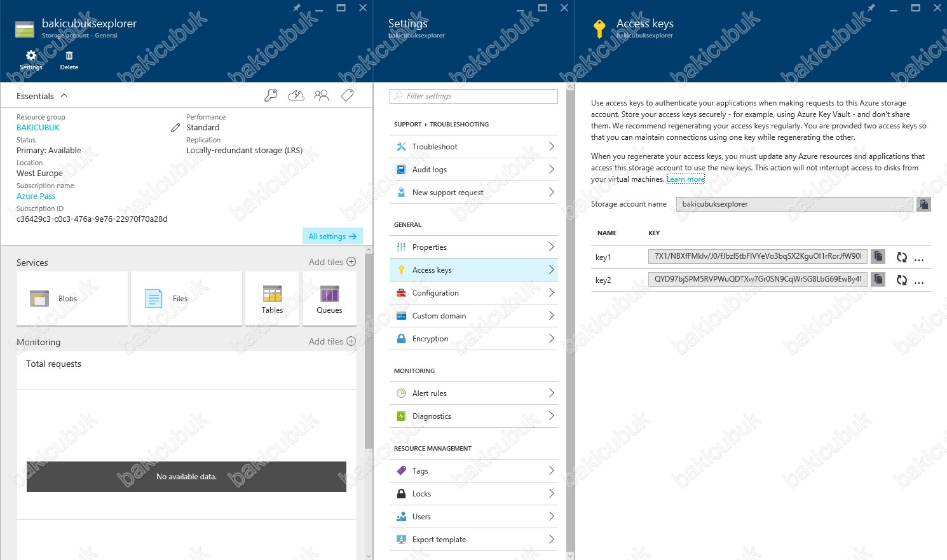Viewport: 947px width, 560px height.
Task: Click All settings button
Action: pyautogui.click(x=332, y=236)
